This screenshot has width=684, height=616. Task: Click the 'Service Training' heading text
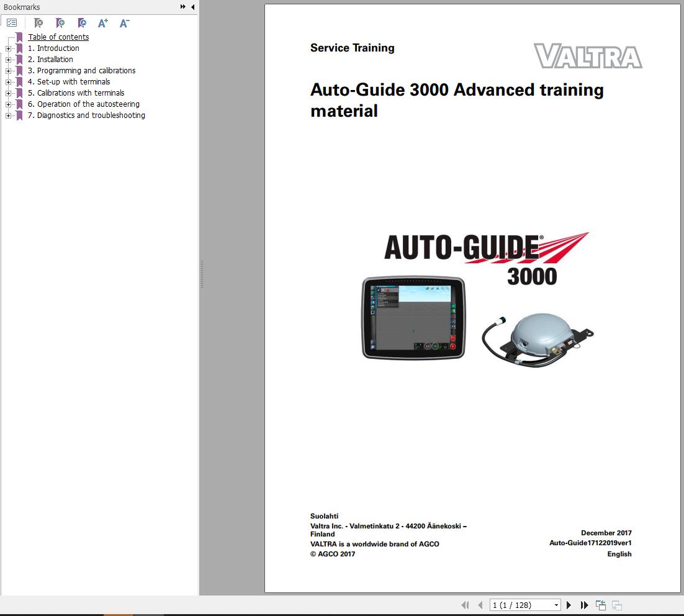(352, 48)
